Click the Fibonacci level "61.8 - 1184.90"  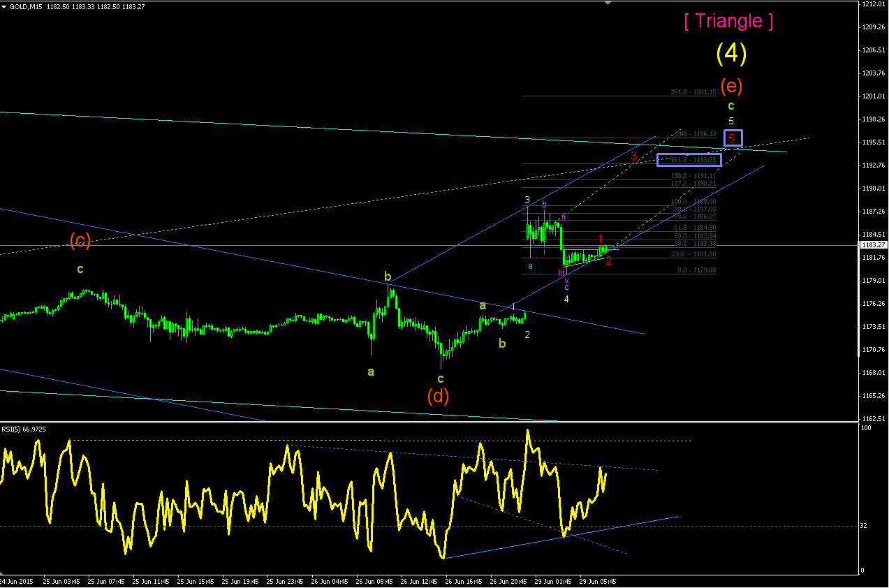click(695, 227)
